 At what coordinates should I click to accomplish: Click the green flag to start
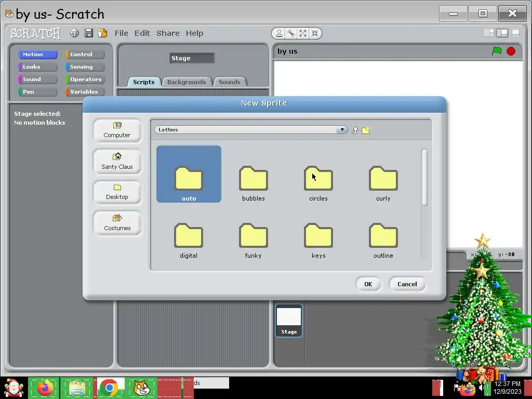tap(497, 51)
